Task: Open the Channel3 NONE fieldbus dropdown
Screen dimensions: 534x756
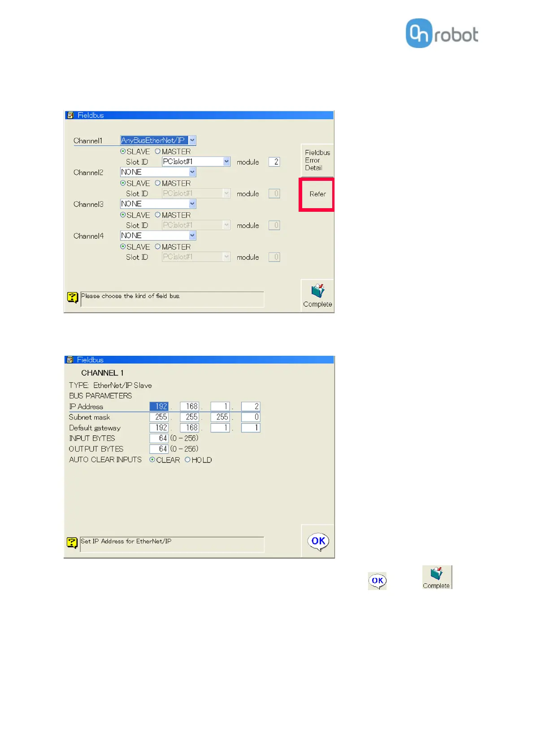Action: [158, 204]
